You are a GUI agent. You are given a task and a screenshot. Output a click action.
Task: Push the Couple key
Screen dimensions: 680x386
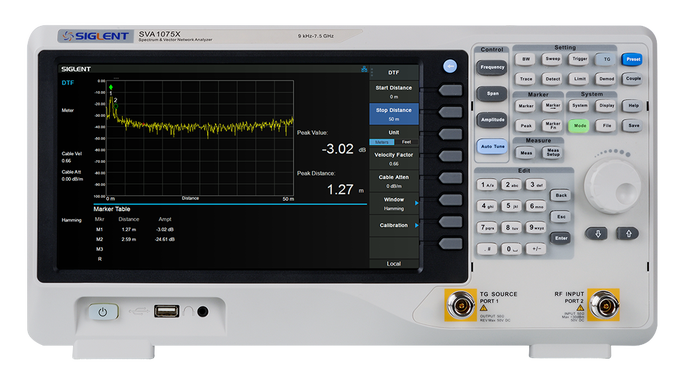point(633,79)
